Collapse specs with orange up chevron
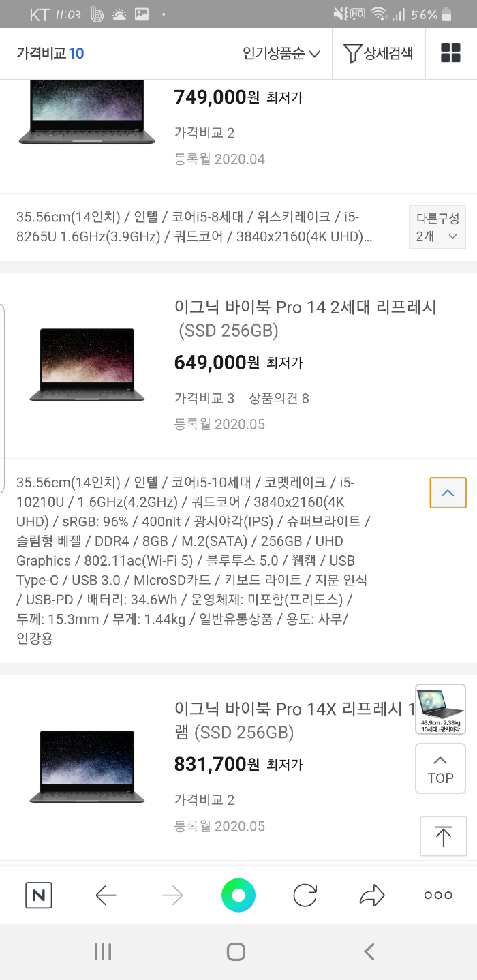 (448, 493)
